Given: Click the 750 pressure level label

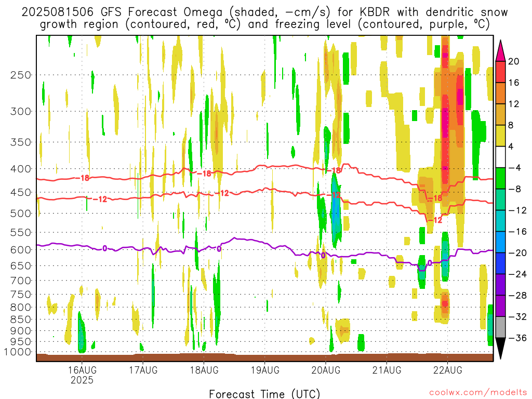Looking at the screenshot, I should coord(20,295).
